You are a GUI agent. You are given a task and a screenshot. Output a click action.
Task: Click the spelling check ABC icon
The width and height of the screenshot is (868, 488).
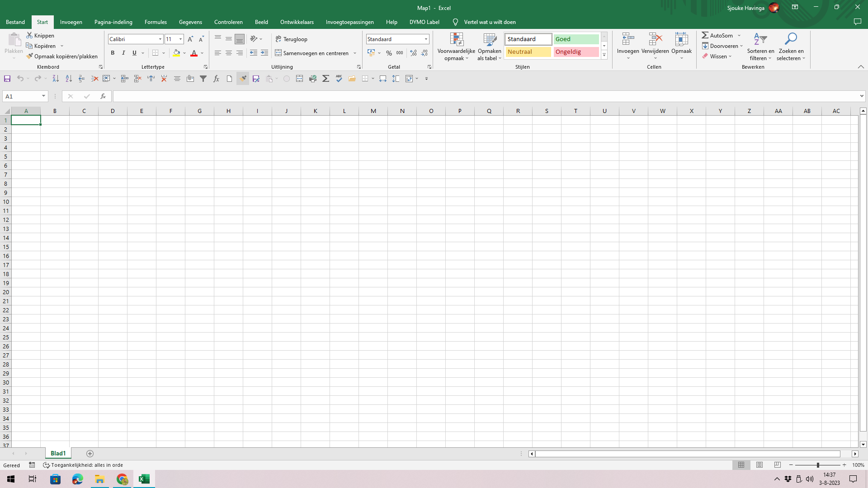339,79
